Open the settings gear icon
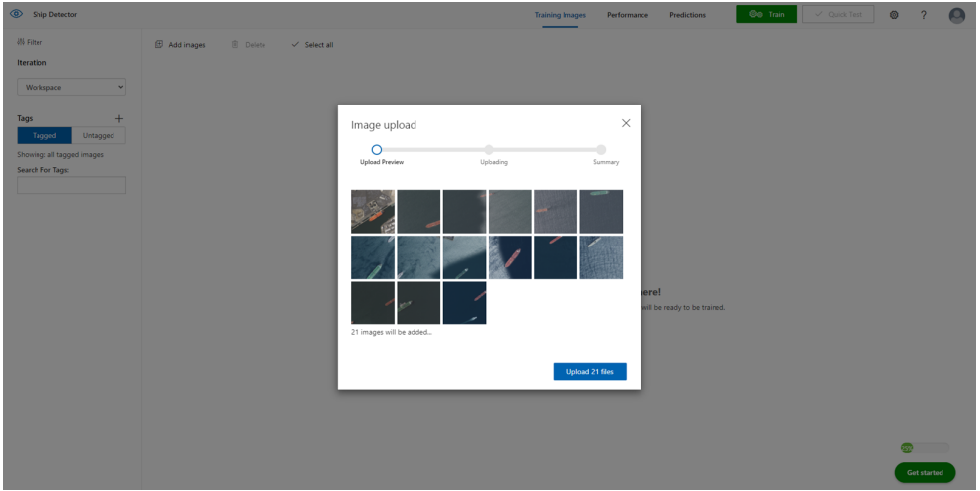 (x=894, y=15)
